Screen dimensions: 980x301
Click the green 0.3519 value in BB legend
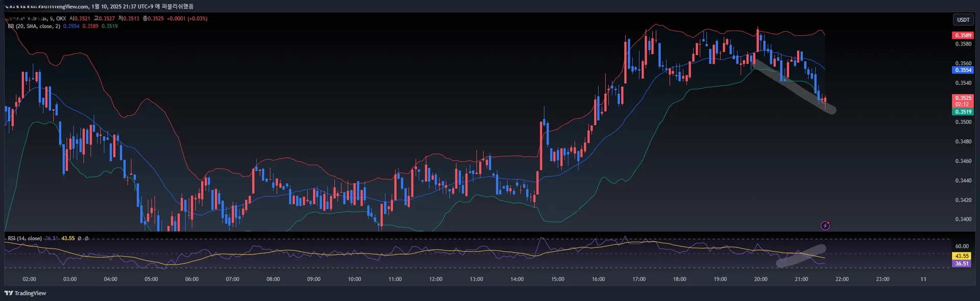click(x=109, y=26)
